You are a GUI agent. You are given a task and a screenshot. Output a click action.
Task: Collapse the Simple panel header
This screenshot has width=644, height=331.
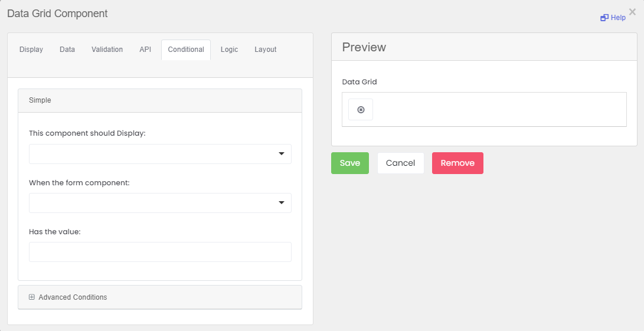(x=40, y=100)
